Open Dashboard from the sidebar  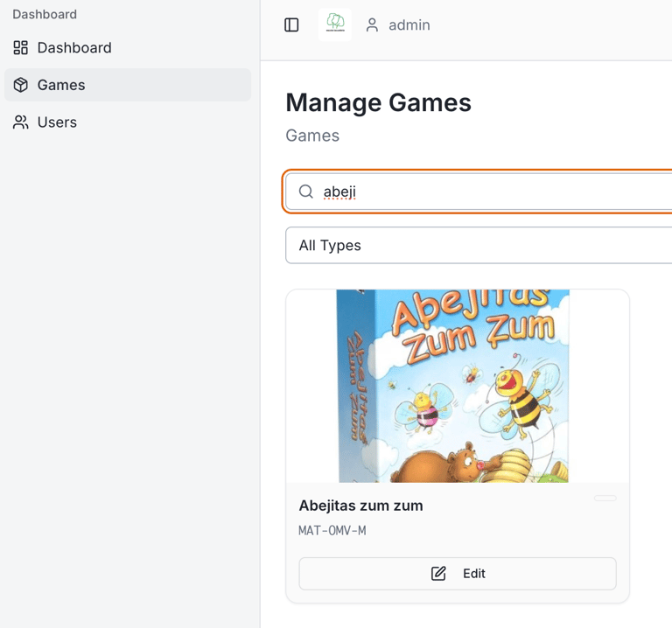click(128, 47)
